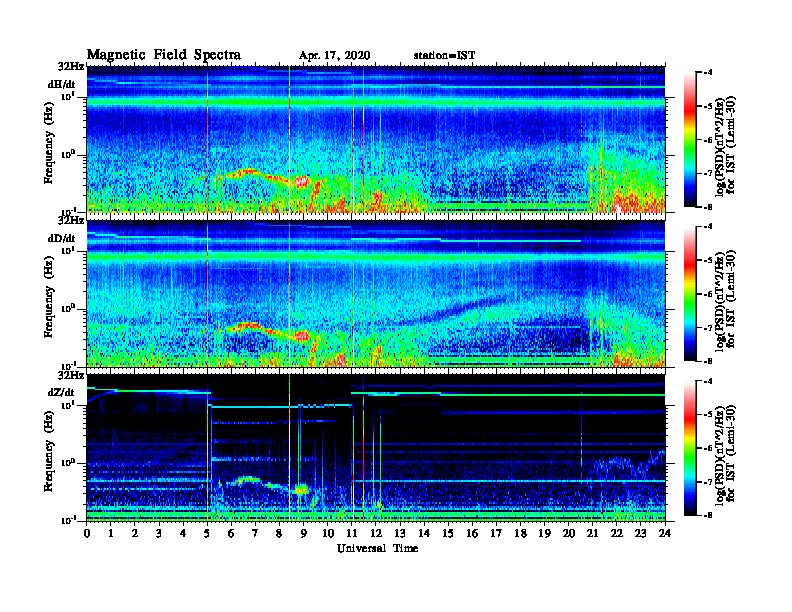Click the 'station=IST' label

pos(444,56)
